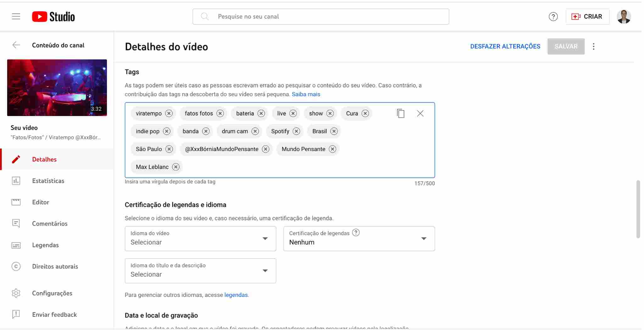This screenshot has height=330, width=644.
Task: Remove the bateria tag
Action: coord(261,113)
